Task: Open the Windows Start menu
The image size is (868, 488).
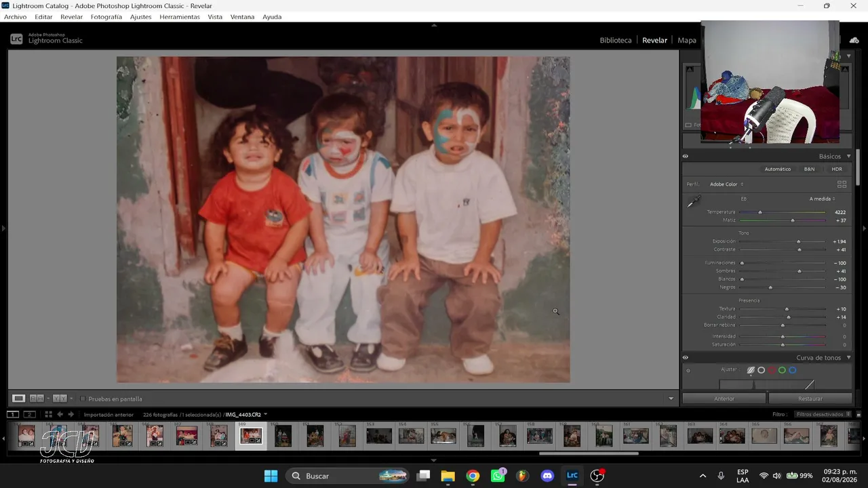Action: point(271,476)
